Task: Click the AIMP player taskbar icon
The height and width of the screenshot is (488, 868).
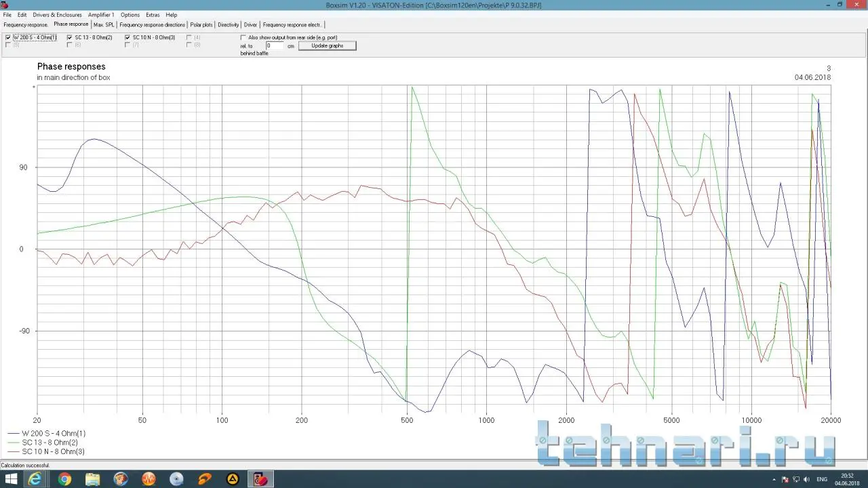Action: coord(233,479)
